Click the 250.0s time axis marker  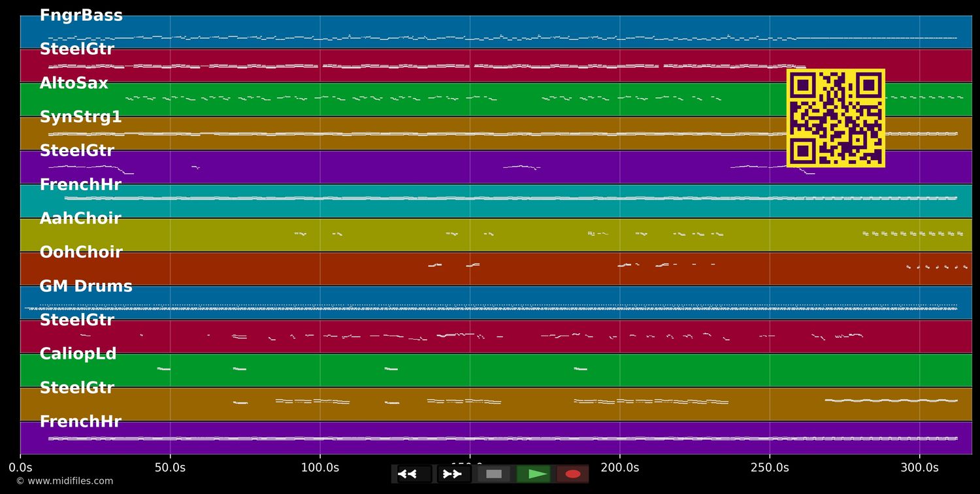(769, 468)
